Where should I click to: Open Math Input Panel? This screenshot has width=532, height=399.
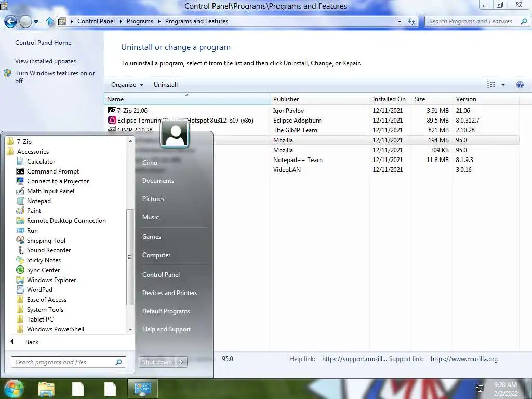[x=50, y=191]
